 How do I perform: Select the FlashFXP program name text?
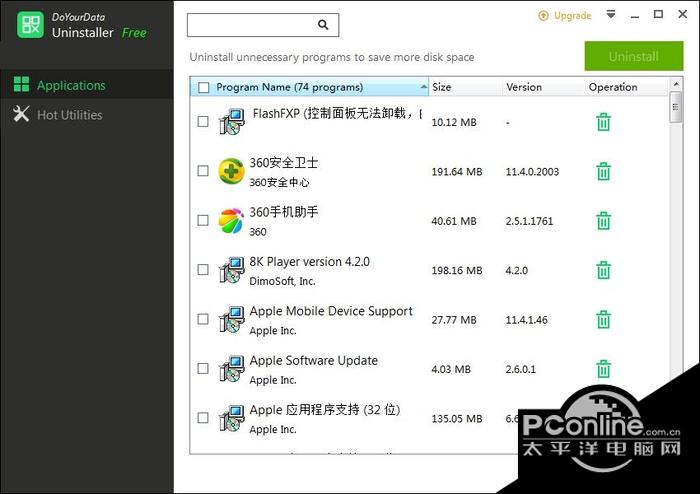(x=337, y=114)
